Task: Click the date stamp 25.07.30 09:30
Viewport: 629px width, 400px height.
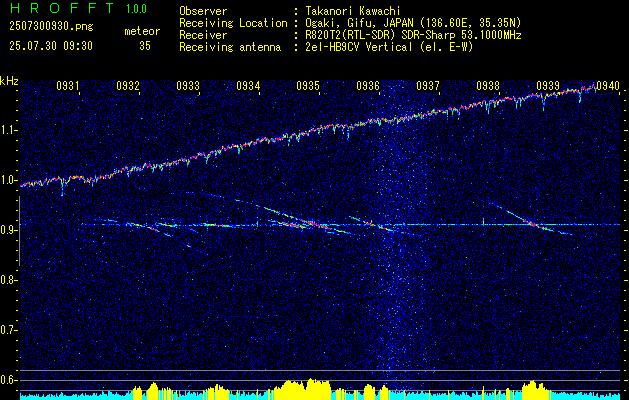Action: point(51,46)
